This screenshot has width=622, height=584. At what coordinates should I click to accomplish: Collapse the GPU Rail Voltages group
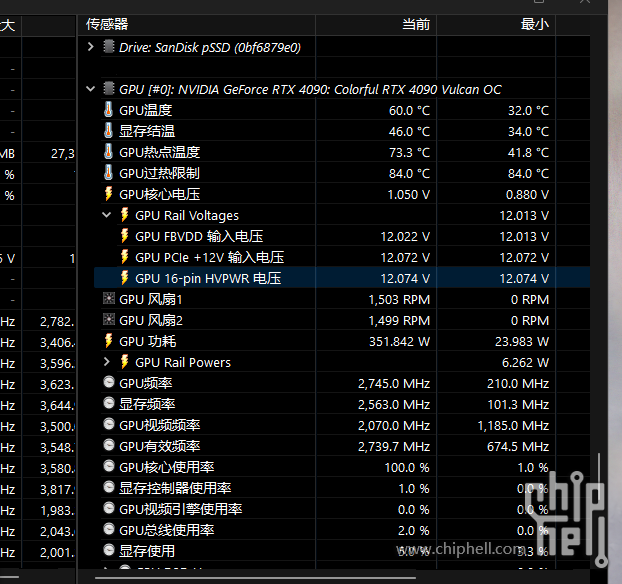[x=106, y=215]
